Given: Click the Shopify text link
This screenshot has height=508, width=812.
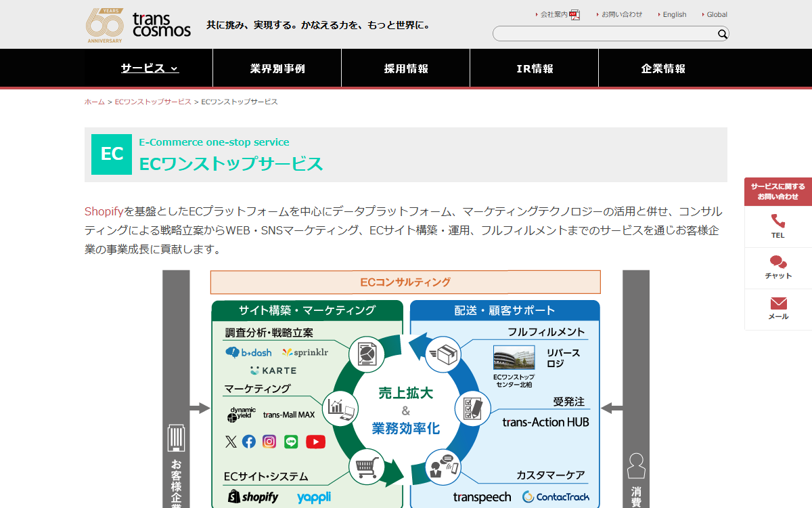Looking at the screenshot, I should 104,211.
